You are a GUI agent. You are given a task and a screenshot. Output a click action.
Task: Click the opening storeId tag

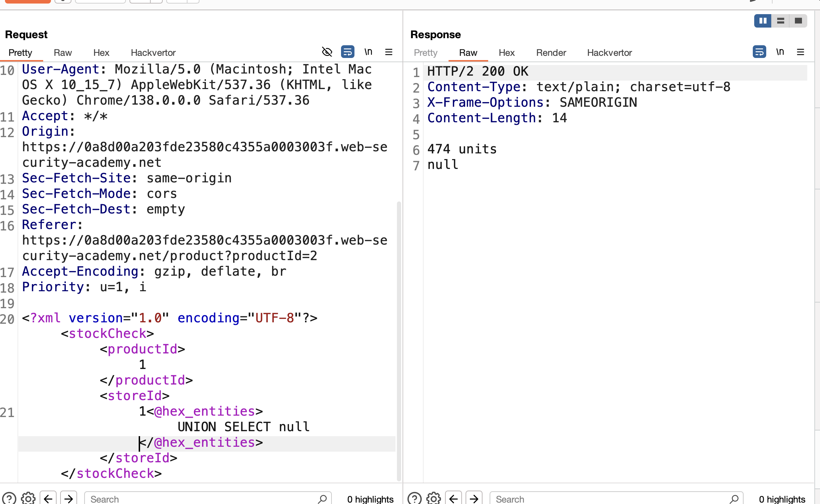tap(135, 395)
